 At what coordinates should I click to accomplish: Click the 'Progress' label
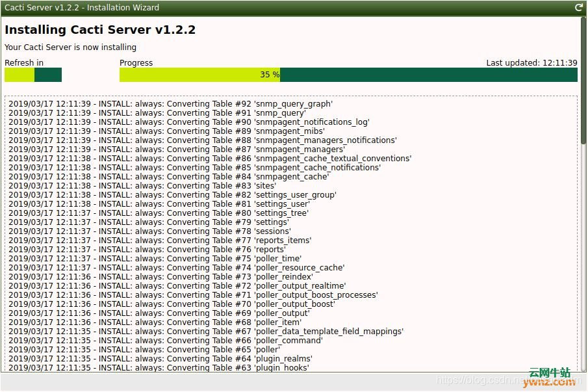(x=136, y=62)
